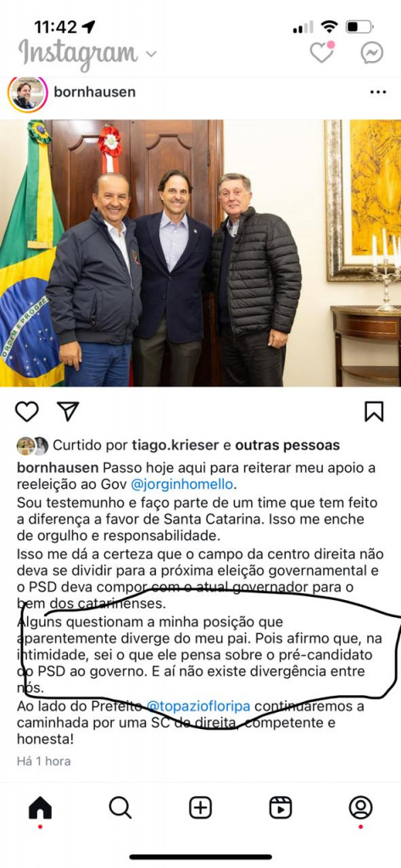Screen dimensions: 401x868
Task: Open the three-dot post options menu
Action: [378, 92]
